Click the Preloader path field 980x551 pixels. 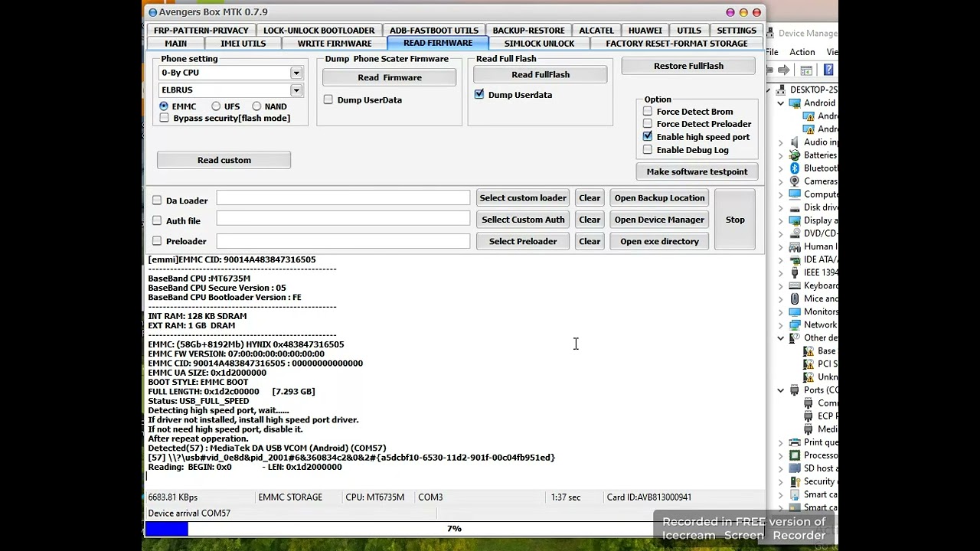[343, 240]
